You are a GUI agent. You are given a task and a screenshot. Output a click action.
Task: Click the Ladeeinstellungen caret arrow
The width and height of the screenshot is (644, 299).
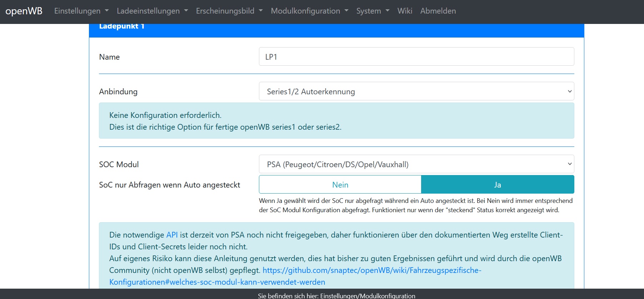coord(186,11)
